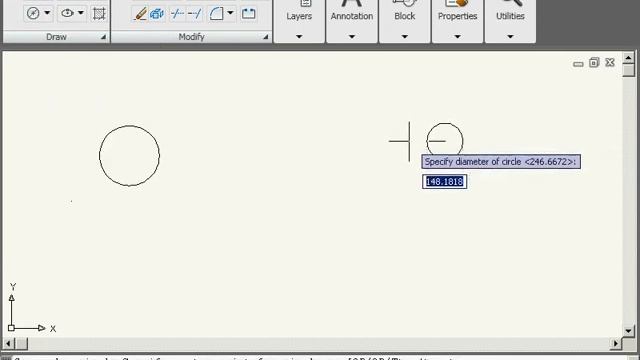Expand the Modify panel title bar
Image resolution: width=640 pixels, height=360 pixels.
[x=191, y=37]
